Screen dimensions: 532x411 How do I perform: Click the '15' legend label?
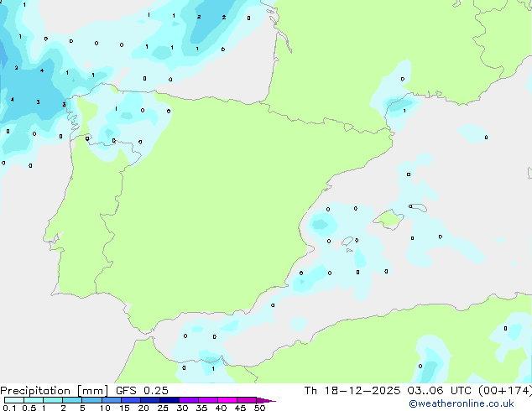click(x=124, y=408)
